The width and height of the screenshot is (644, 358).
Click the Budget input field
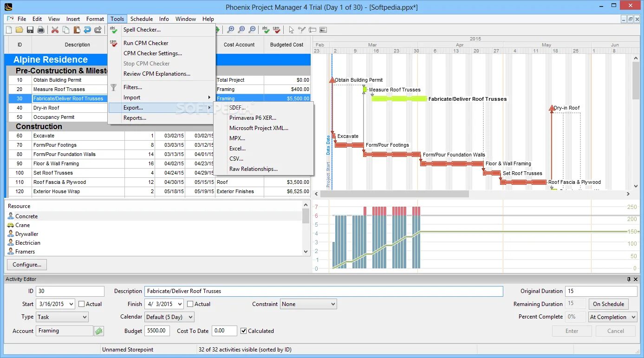click(157, 331)
